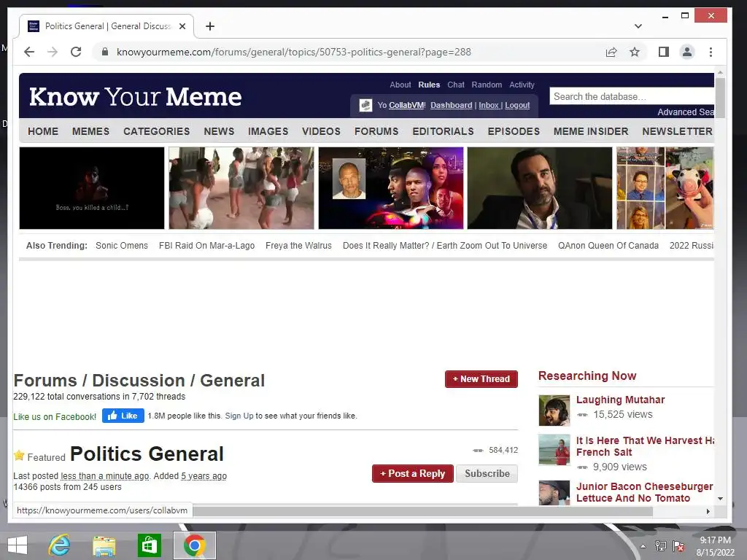Open Chrome's three-dot menu
This screenshot has width=747, height=560.
click(711, 52)
